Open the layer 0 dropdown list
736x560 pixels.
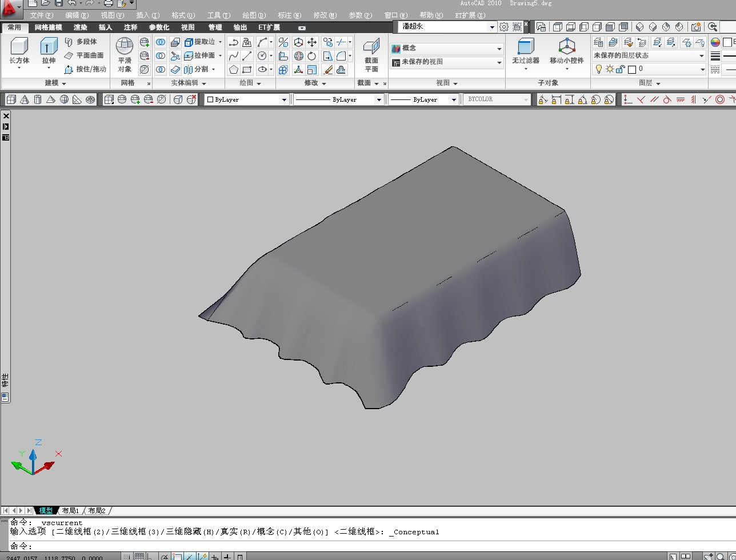[702, 69]
